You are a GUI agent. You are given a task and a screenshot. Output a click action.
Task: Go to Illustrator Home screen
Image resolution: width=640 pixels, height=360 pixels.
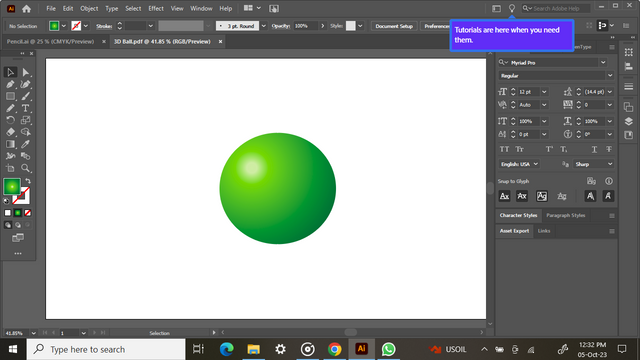pos(27,9)
